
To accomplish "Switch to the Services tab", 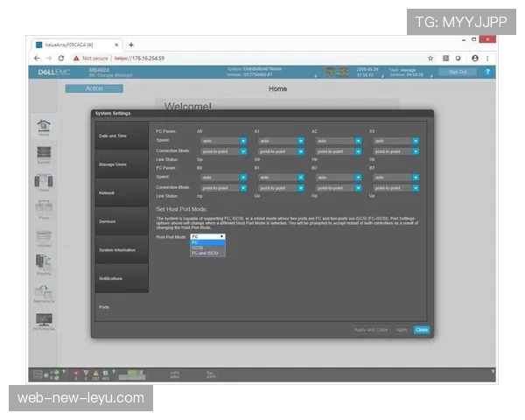I will pyautogui.click(x=122, y=221).
